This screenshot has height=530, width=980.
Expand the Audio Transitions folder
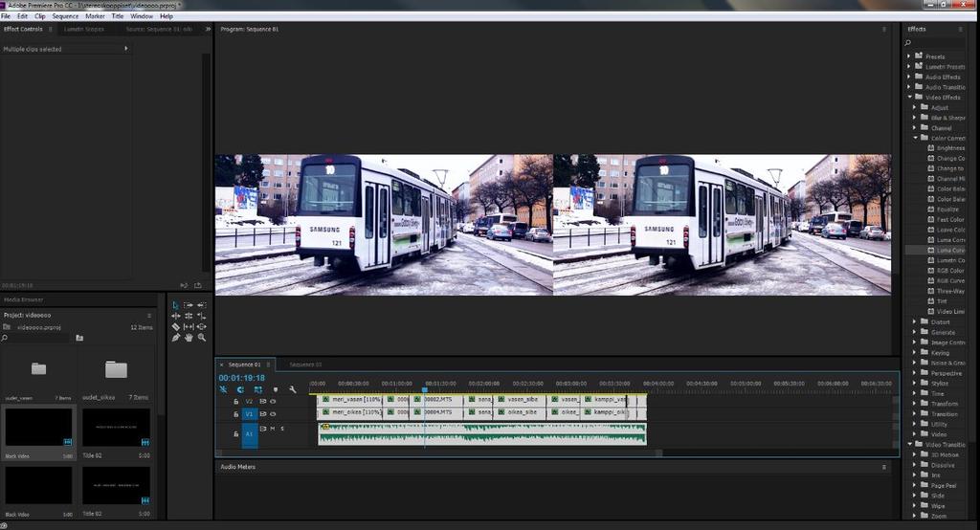[909, 87]
